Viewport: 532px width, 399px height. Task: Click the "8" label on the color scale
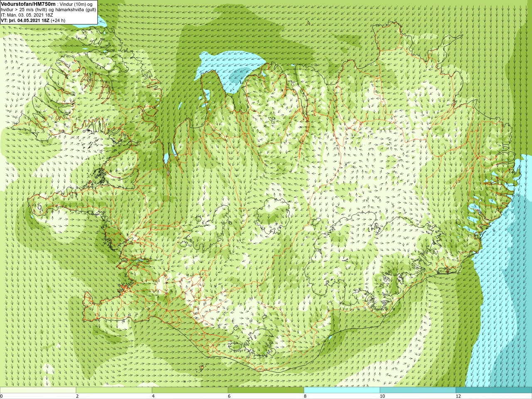pos(305,396)
